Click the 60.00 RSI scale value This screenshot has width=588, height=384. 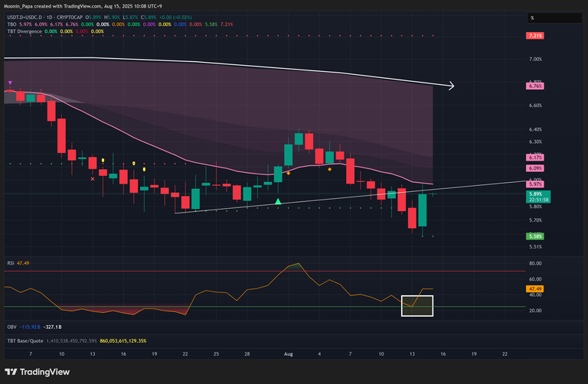point(535,279)
